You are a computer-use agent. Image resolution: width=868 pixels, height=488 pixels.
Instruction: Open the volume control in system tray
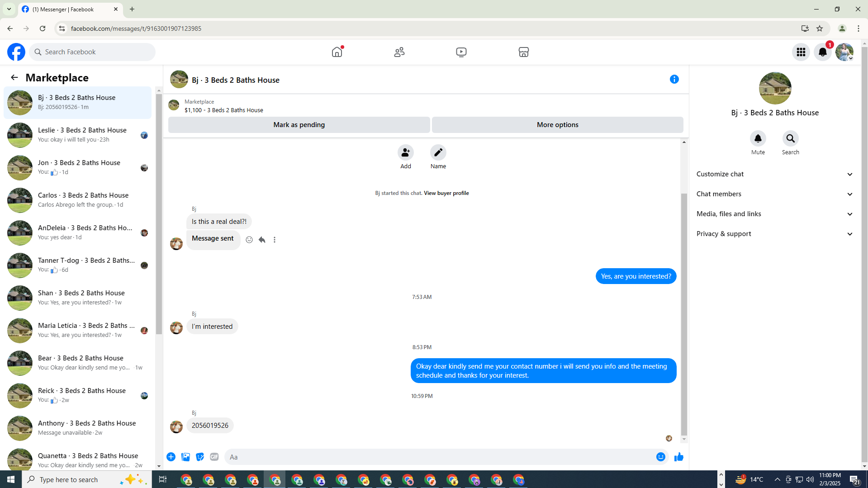pos(810,479)
